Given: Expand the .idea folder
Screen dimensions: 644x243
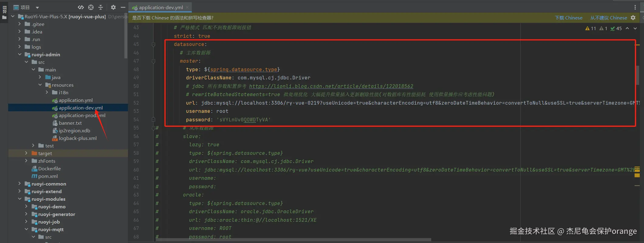Looking at the screenshot, I should (20, 32).
